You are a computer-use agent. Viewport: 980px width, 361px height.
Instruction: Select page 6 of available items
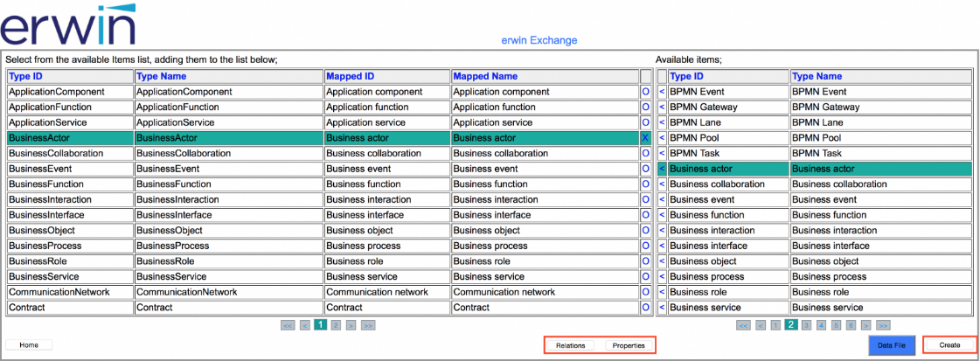[851, 325]
